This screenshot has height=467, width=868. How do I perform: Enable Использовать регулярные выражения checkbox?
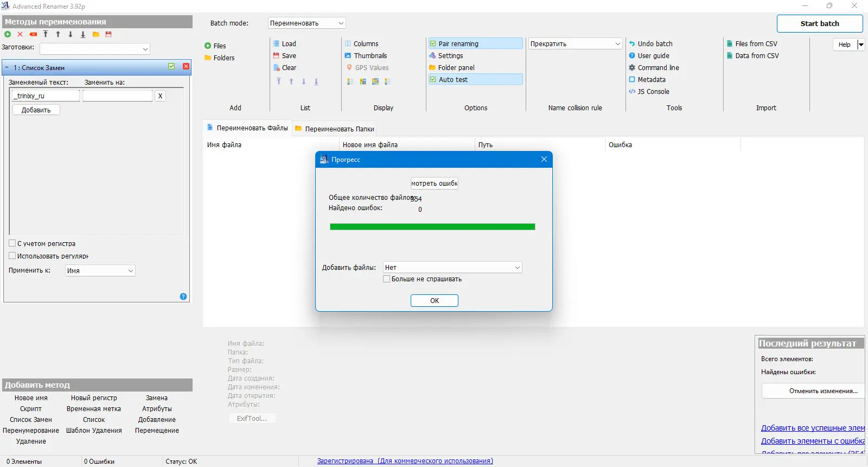coord(12,256)
